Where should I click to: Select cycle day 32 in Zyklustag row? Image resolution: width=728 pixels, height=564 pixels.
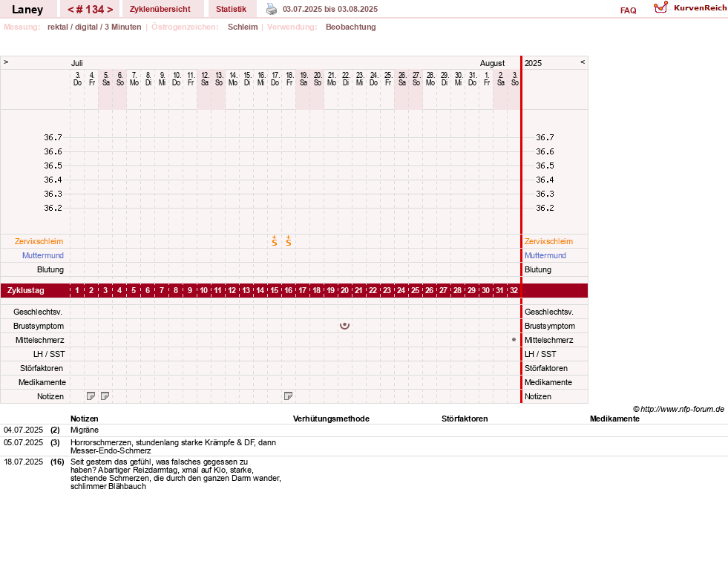[514, 290]
